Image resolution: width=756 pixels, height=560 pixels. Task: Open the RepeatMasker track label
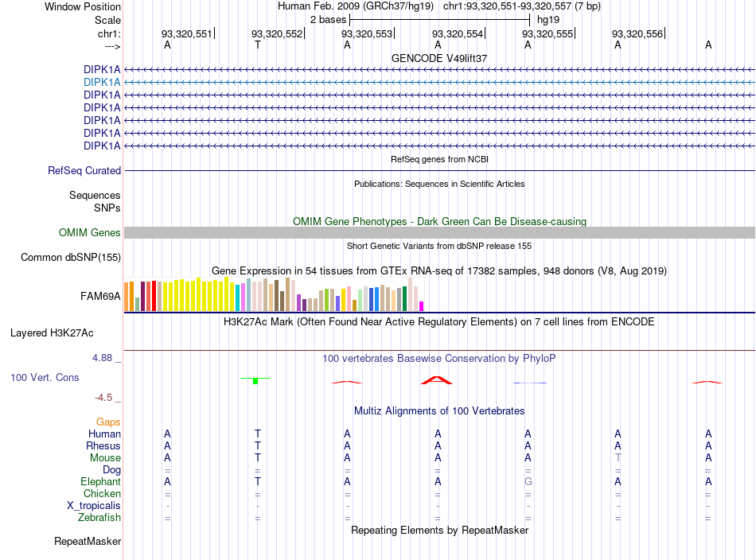tap(88, 542)
